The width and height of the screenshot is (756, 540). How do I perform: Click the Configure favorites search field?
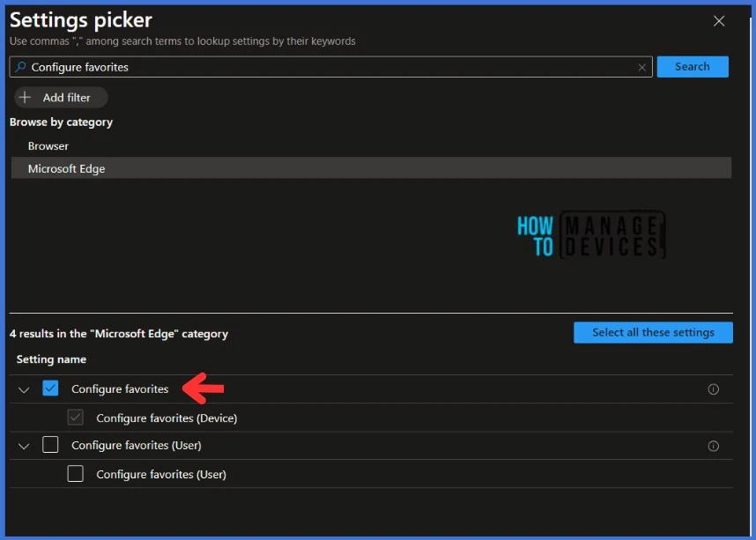click(x=330, y=67)
